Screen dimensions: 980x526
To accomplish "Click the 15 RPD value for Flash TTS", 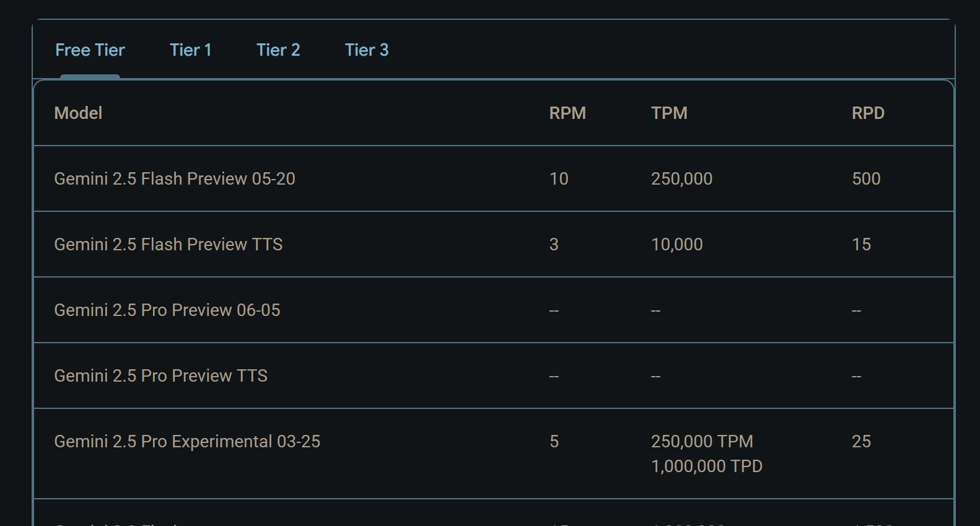I will point(861,245).
